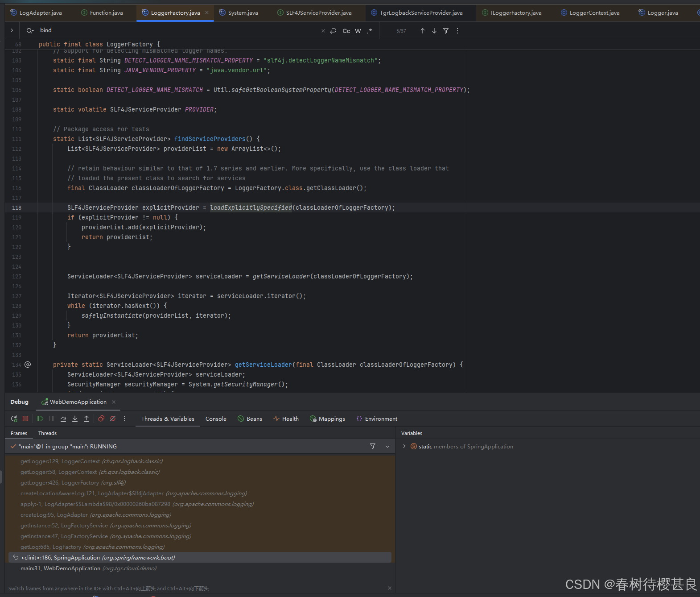Switch to Function.java tab
Viewport: 700px width, 597px height.
[102, 13]
